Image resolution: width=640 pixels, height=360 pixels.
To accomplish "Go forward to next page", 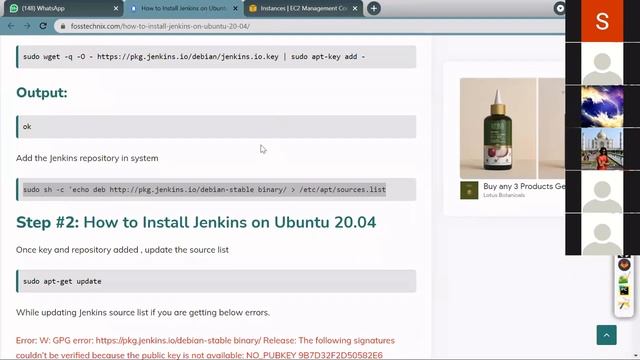I will coord(27,26).
